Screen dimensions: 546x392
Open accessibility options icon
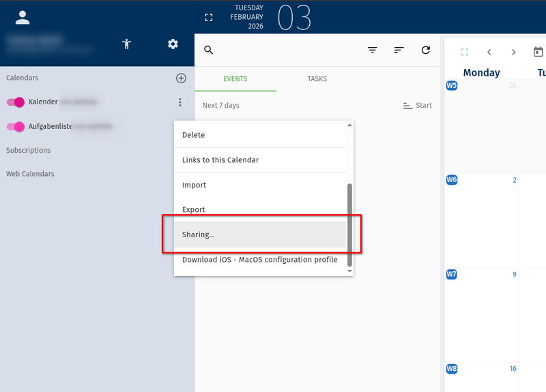[x=126, y=44]
